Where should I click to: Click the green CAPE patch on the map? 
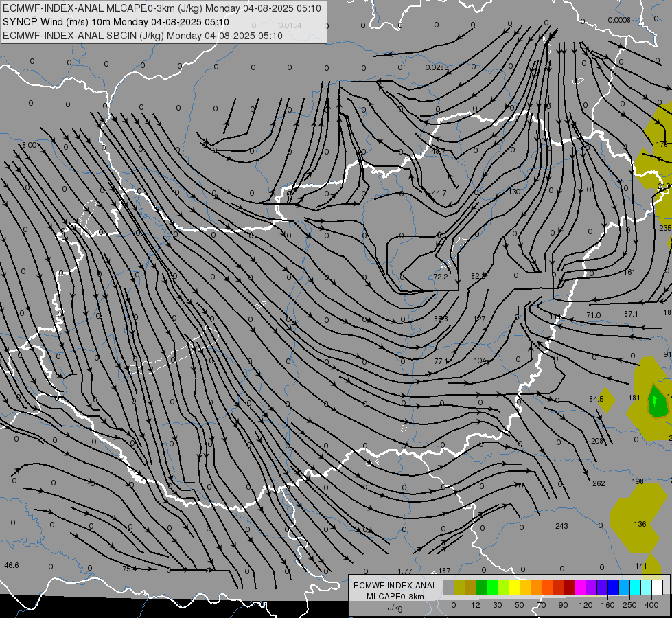pyautogui.click(x=658, y=402)
